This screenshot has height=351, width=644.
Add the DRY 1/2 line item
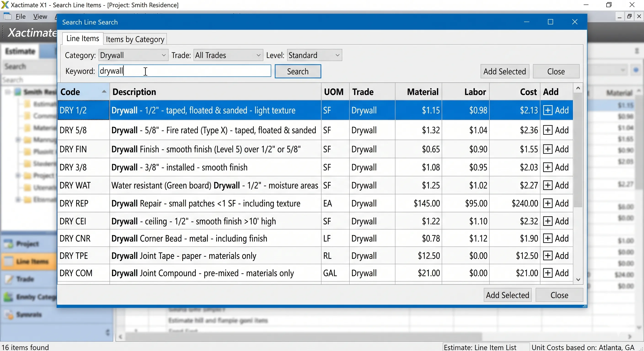[x=556, y=110]
